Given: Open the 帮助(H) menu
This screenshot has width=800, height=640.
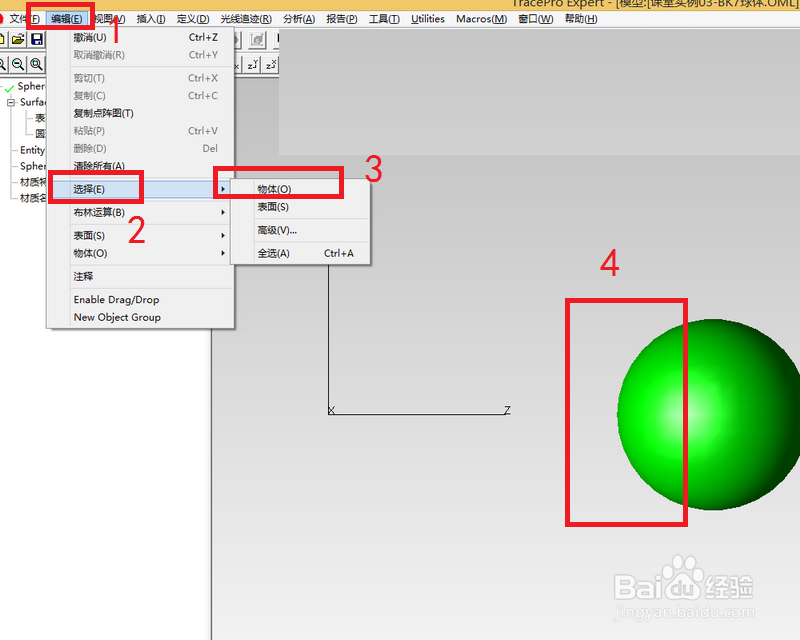Looking at the screenshot, I should click(581, 19).
